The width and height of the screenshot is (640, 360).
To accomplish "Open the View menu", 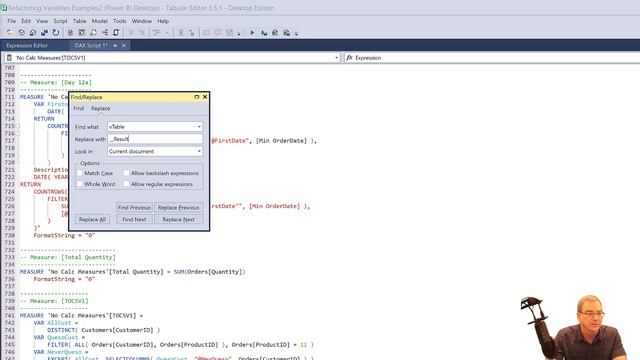I will 42,21.
